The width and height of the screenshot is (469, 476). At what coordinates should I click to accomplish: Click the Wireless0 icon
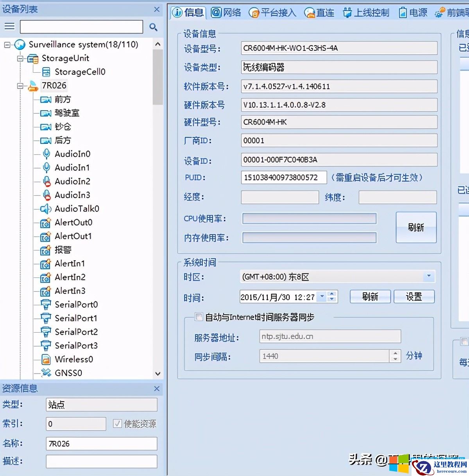pyautogui.click(x=46, y=360)
